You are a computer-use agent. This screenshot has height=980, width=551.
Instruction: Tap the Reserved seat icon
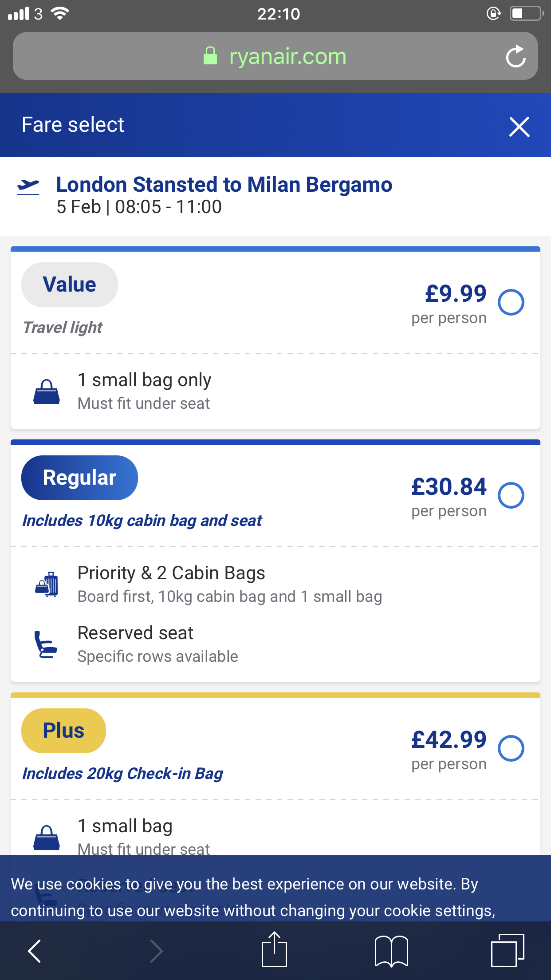[46, 644]
